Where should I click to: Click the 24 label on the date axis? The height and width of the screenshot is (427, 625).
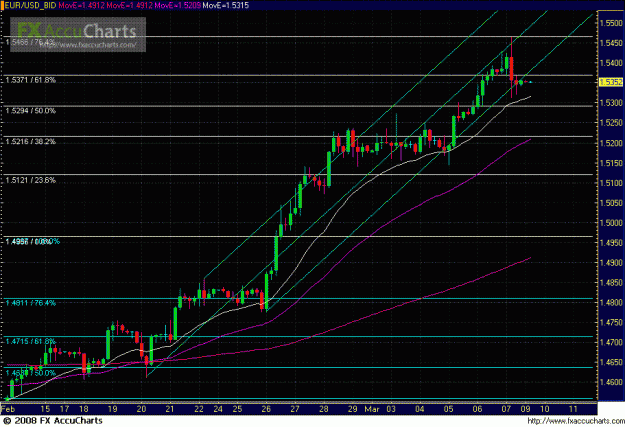click(218, 409)
